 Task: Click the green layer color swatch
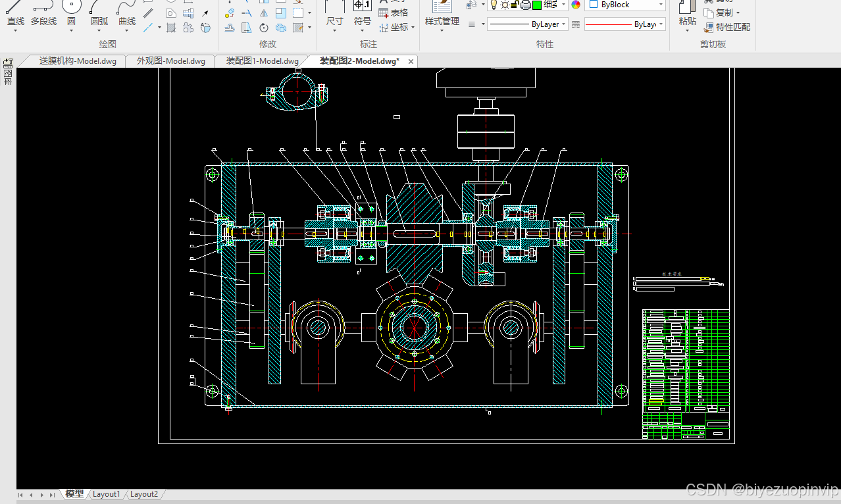coord(537,5)
